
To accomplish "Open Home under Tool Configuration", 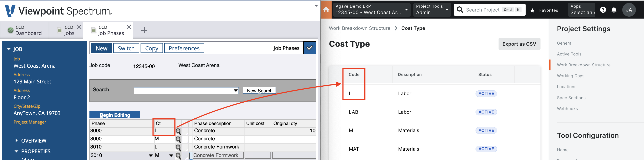I will (562, 150).
